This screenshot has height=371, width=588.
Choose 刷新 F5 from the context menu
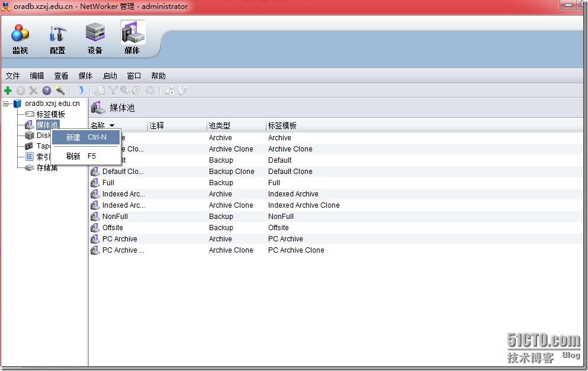86,156
